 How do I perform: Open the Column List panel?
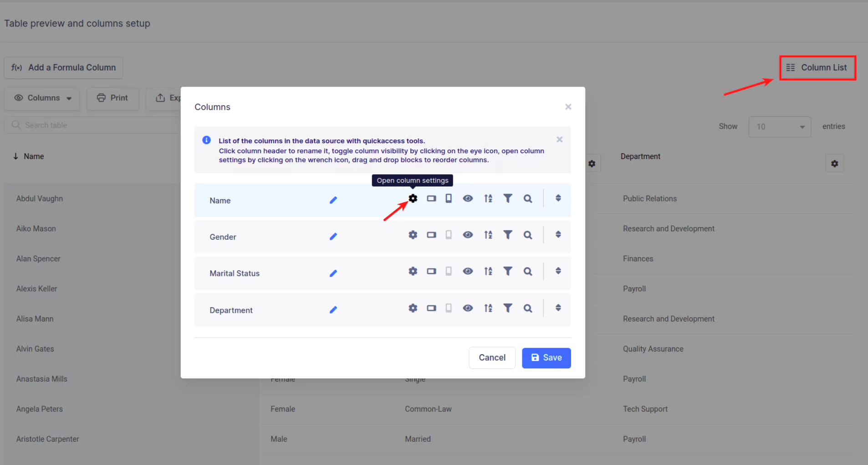pyautogui.click(x=817, y=67)
